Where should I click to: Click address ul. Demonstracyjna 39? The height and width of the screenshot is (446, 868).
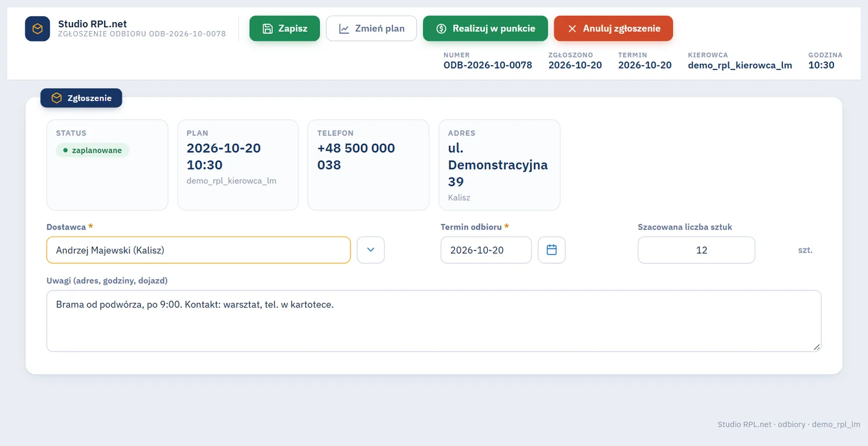point(498,165)
